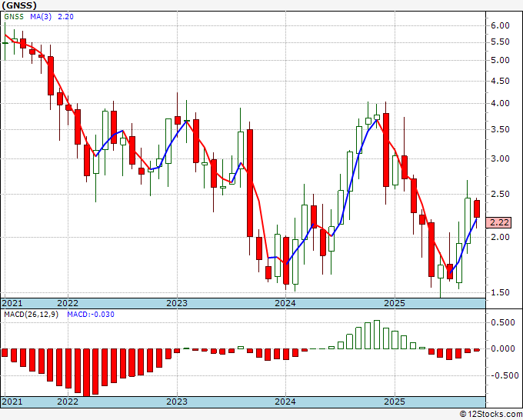Click the MACD:-0.030 value label
Image resolution: width=523 pixels, height=420 pixels.
pyautogui.click(x=91, y=315)
